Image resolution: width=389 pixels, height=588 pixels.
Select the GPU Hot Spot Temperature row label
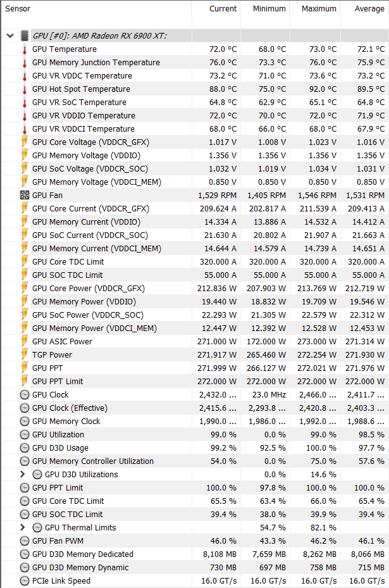(82, 89)
